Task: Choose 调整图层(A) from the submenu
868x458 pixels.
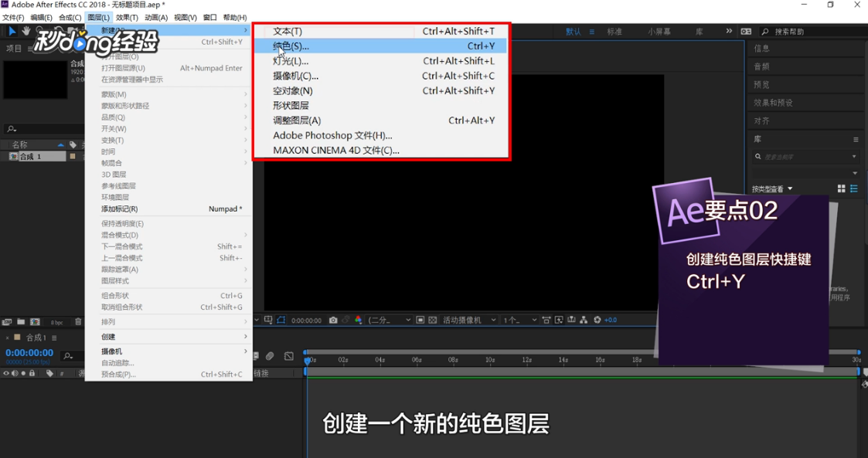Action: point(381,120)
